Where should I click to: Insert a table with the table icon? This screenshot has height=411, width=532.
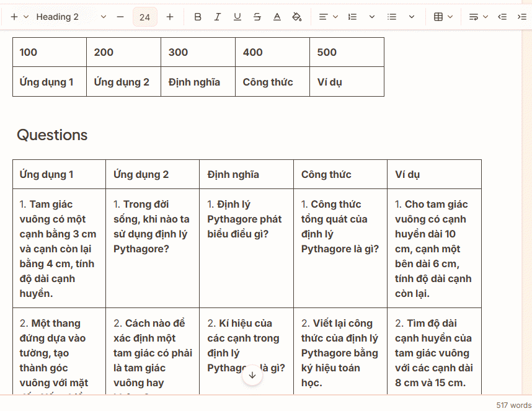440,17
